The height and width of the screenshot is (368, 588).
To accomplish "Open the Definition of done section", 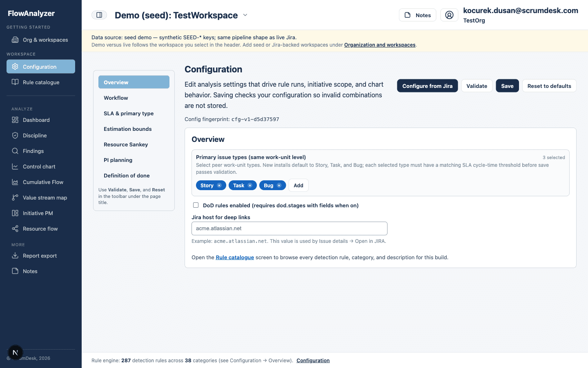I will 134,175.
